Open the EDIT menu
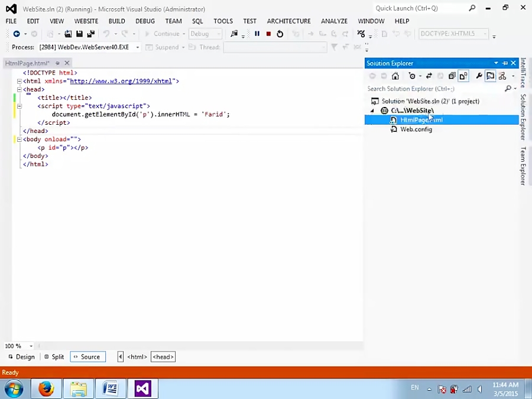 tap(33, 21)
